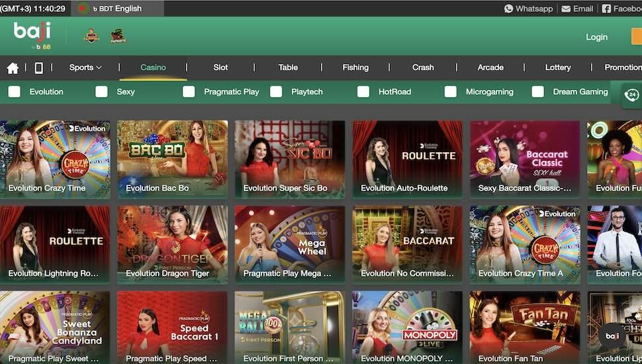642x364 pixels.
Task: Open the home icon in navigation bar
Action: (x=13, y=68)
